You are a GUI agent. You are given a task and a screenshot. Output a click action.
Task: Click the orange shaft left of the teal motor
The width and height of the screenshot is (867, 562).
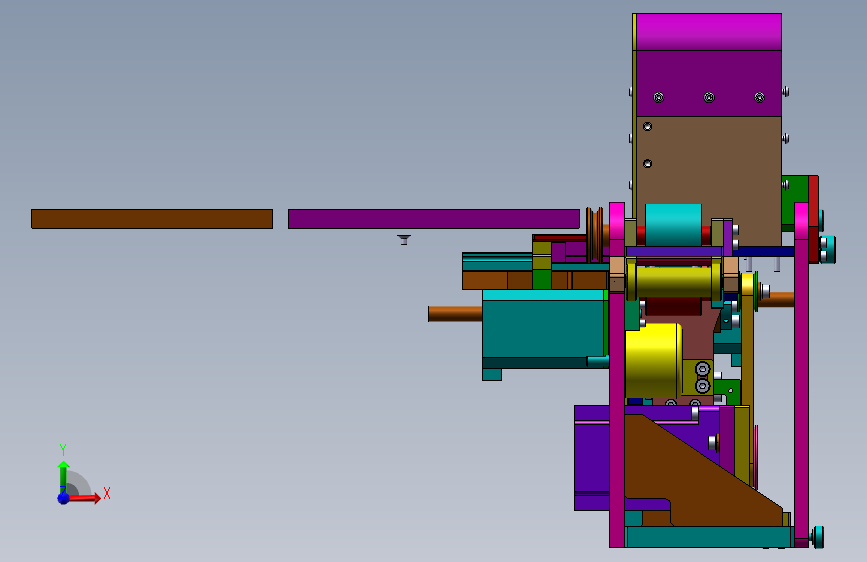(x=455, y=314)
